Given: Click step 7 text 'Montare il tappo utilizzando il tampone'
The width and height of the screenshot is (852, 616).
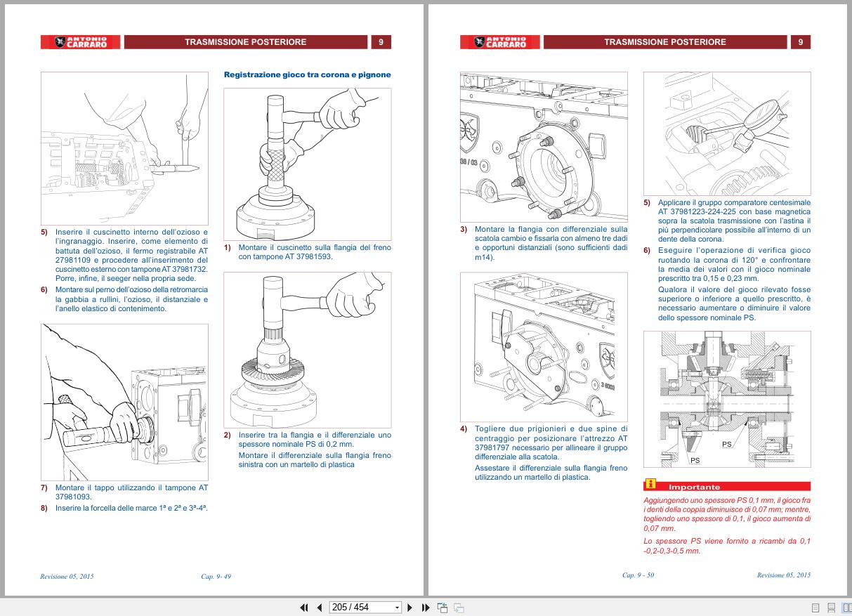Looking at the screenshot, I should tap(131, 492).
